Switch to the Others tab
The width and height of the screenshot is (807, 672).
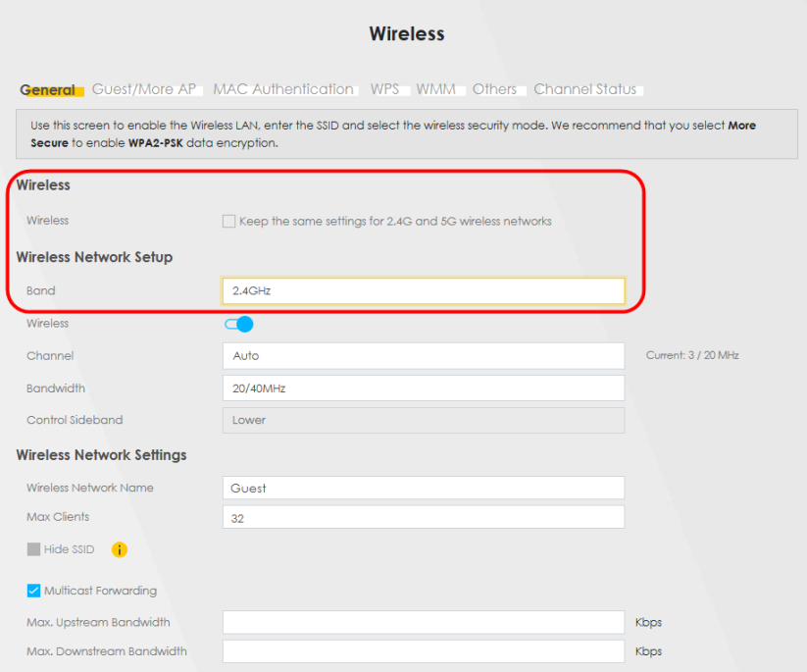point(494,89)
